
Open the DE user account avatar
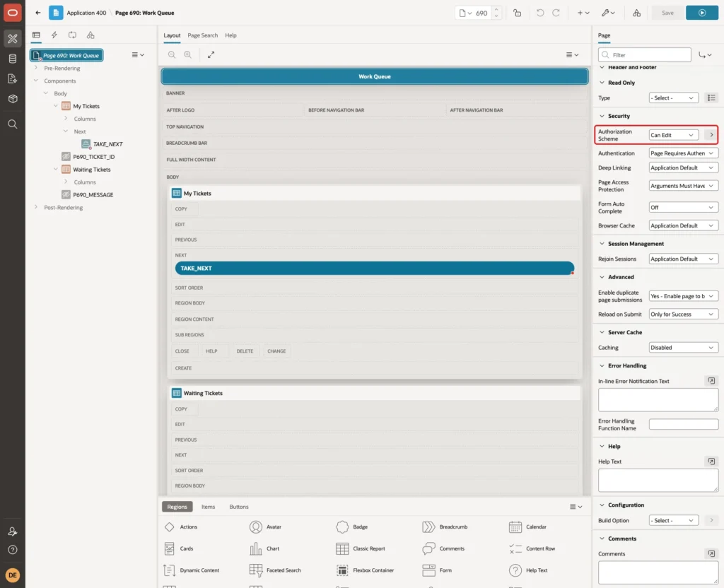click(x=13, y=575)
